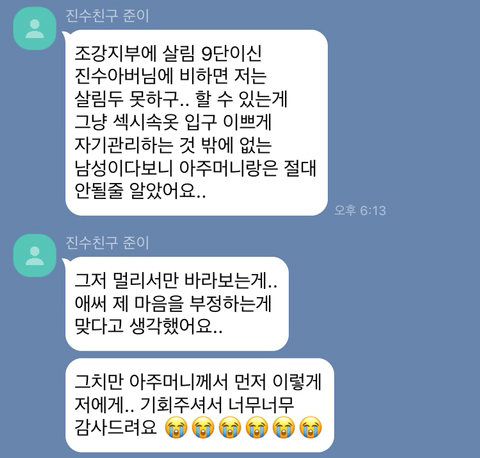Click the line '진수아버님에 비하면 저는'

(x=170, y=76)
